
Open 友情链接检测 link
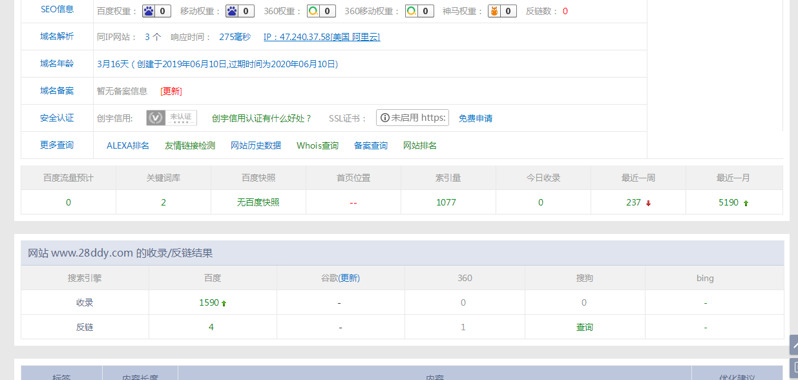click(190, 145)
